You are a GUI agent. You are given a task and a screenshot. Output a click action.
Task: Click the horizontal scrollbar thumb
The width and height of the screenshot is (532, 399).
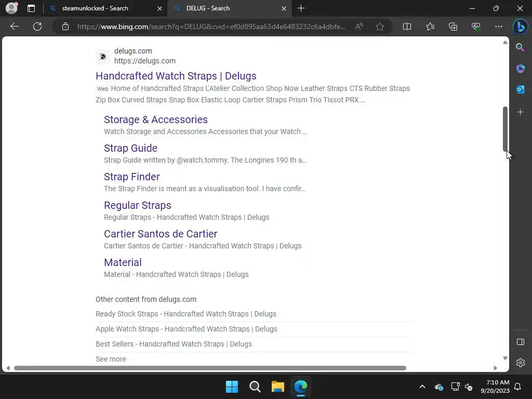[210, 368]
